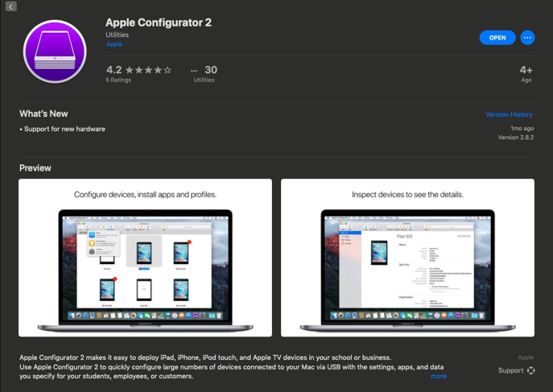Click the Version 2.8.2 text
The width and height of the screenshot is (553, 392).
pyautogui.click(x=516, y=138)
